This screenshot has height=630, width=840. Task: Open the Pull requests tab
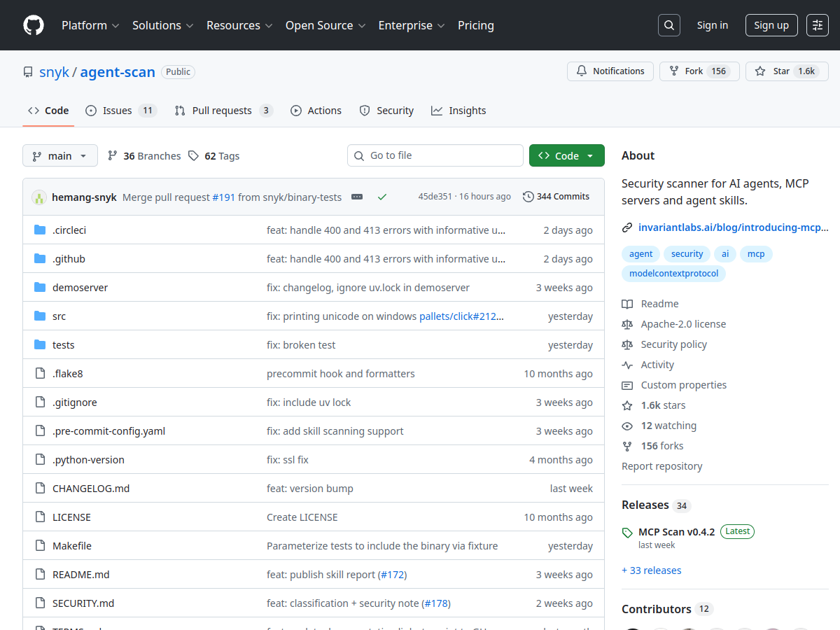223,111
